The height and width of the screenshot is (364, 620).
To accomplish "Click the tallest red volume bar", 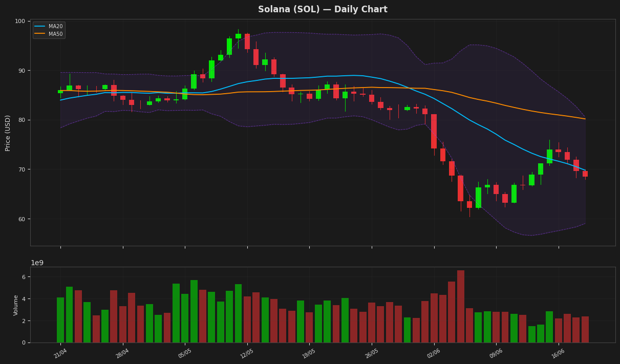I will click(461, 307).
